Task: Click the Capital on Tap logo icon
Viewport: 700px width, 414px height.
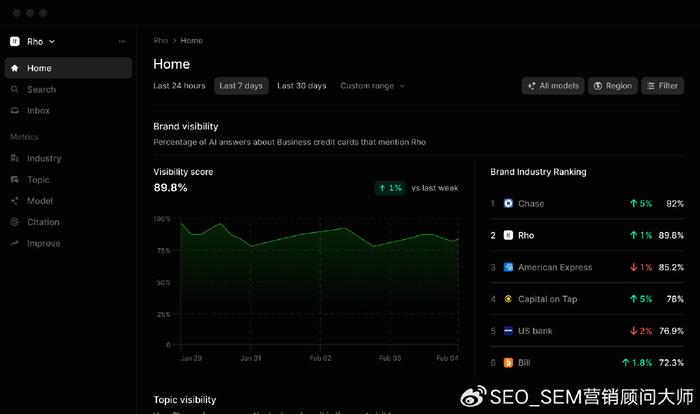Action: pos(508,299)
